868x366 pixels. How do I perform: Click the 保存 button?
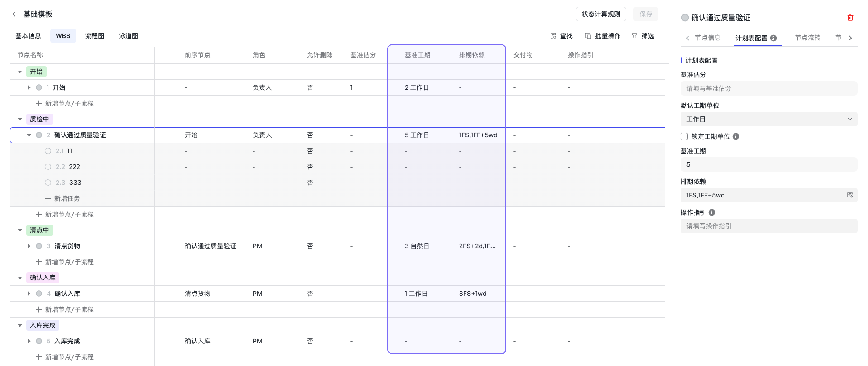(646, 14)
